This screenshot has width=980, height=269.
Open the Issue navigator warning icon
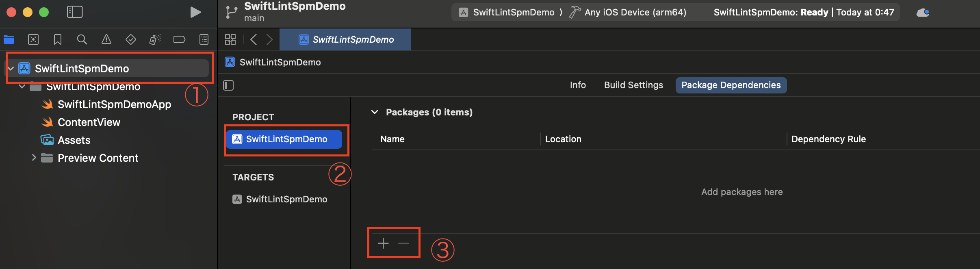106,39
